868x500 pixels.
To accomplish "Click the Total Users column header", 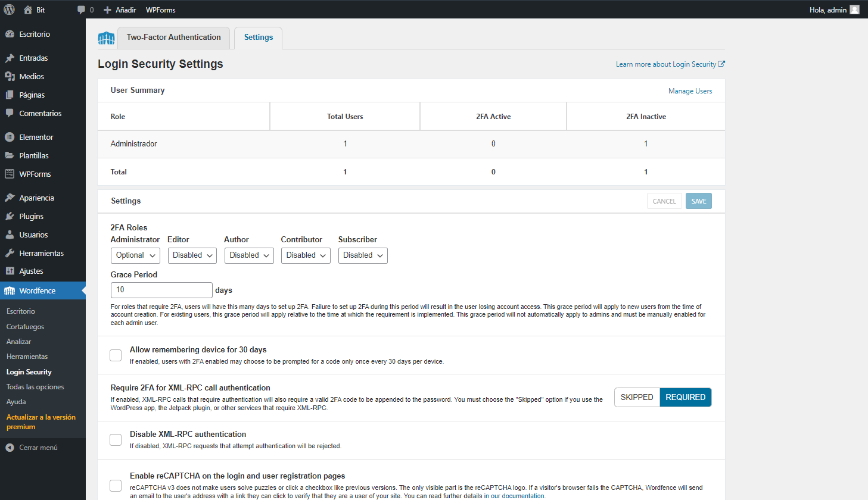I will [x=345, y=117].
